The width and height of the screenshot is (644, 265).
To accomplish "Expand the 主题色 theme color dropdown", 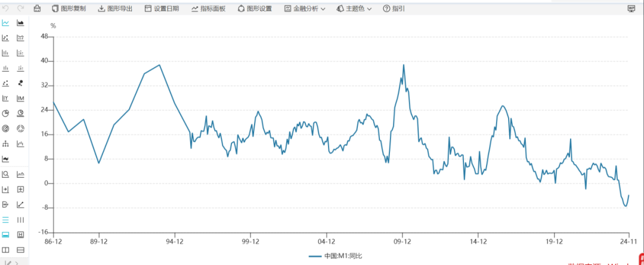I will click(354, 8).
